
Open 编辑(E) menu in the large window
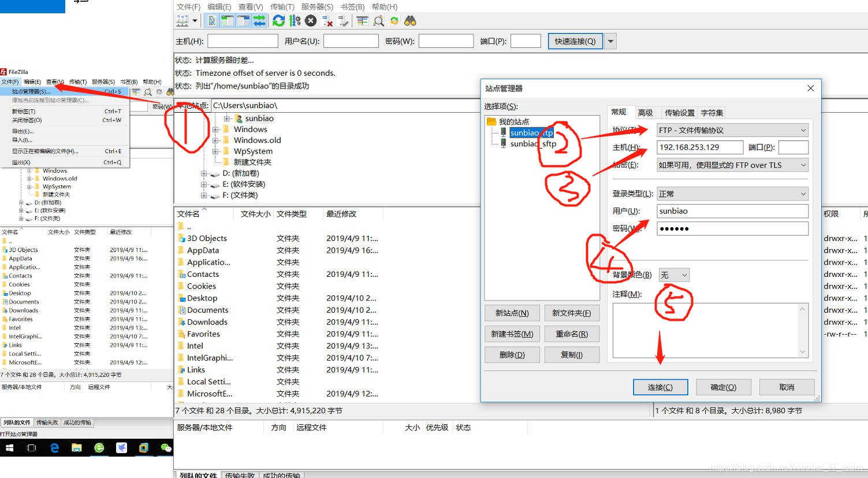(219, 7)
